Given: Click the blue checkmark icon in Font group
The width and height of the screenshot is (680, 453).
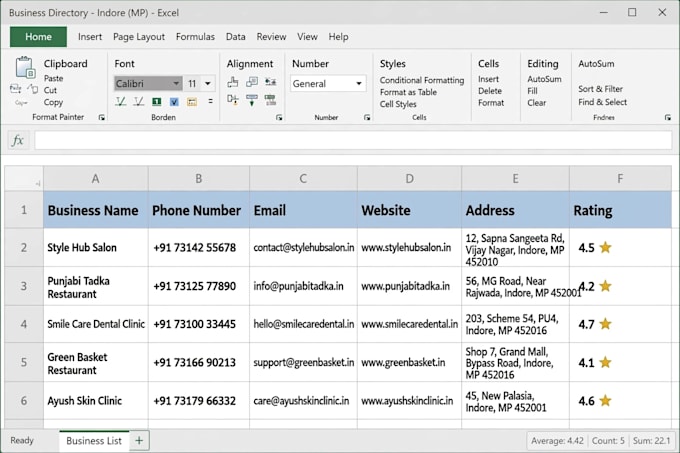Looking at the screenshot, I should (174, 101).
